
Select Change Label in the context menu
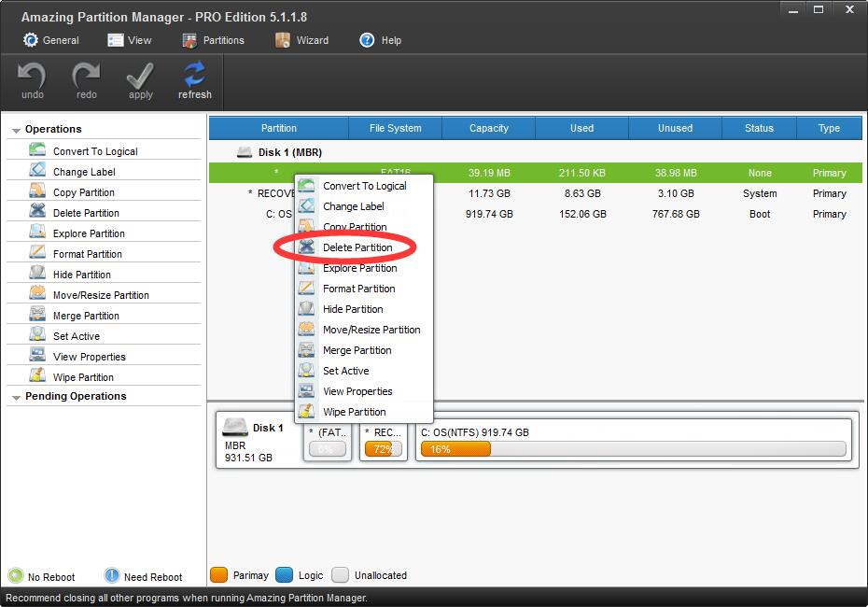tap(364, 206)
